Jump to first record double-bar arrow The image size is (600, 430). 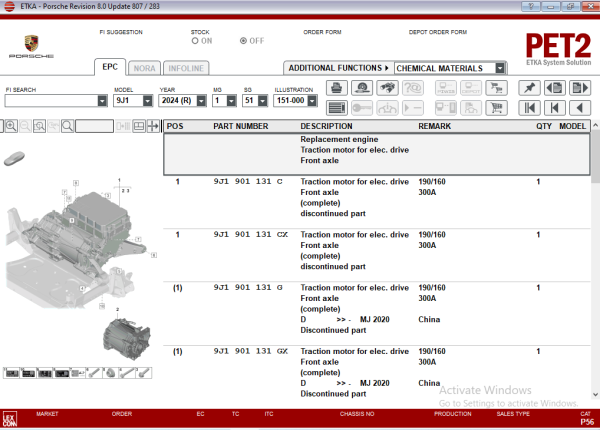click(529, 108)
